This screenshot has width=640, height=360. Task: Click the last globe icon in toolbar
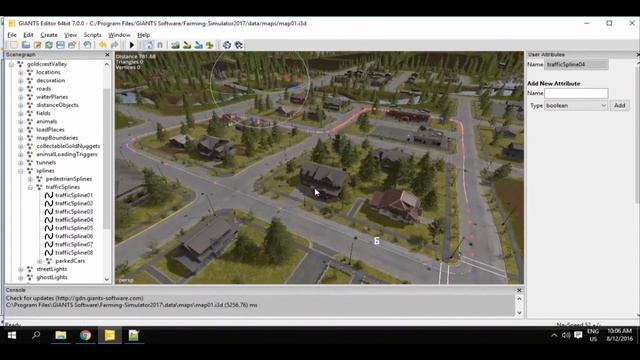pyautogui.click(x=239, y=45)
